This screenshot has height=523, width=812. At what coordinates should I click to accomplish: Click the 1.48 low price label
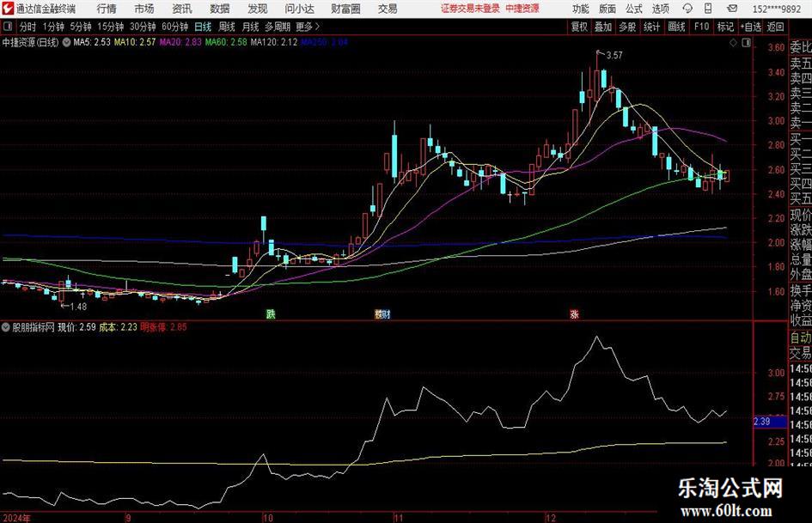click(78, 307)
